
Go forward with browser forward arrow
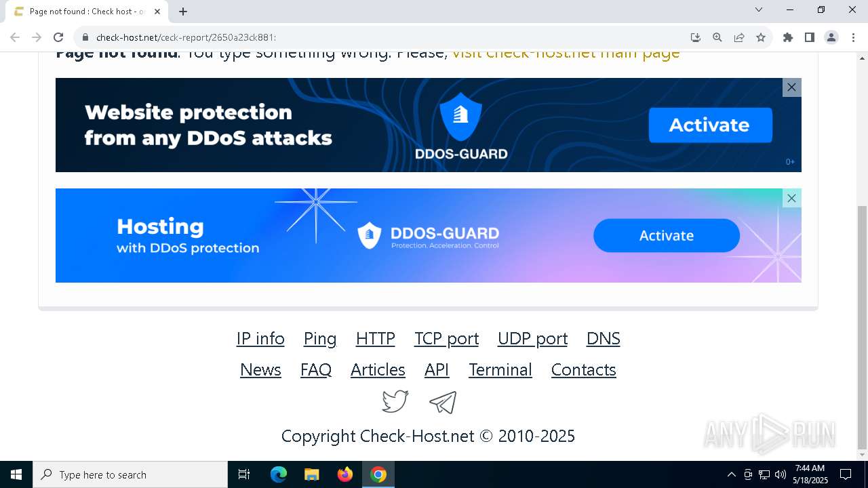pos(37,37)
